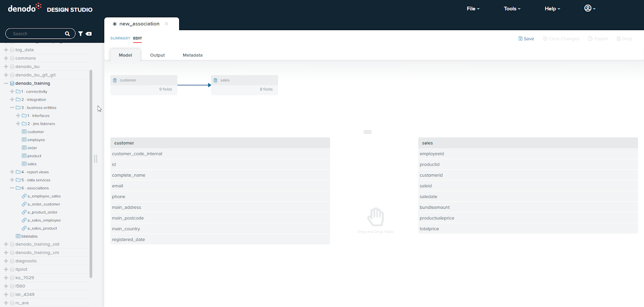This screenshot has height=307, width=644.
Task: Switch to the Model tab
Action: pos(125,55)
